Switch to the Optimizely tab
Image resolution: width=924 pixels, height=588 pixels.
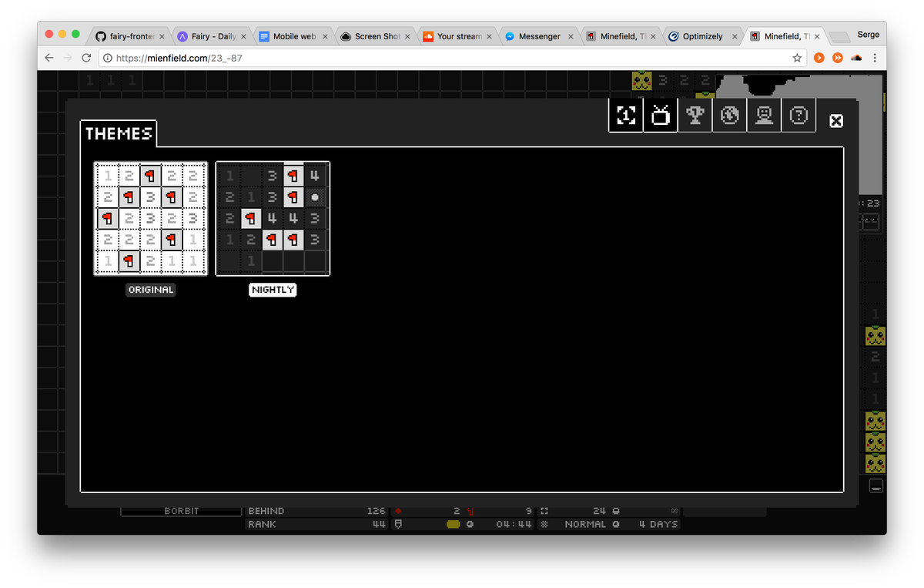coord(701,36)
